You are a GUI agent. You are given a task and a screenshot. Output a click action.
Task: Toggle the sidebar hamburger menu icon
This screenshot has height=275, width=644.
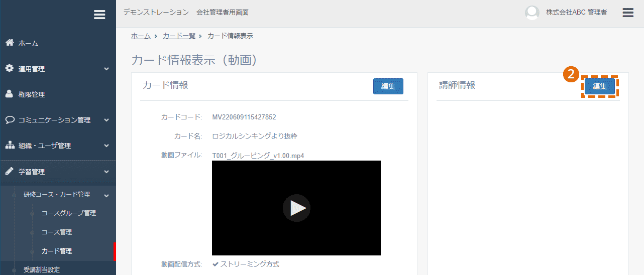coord(99,15)
